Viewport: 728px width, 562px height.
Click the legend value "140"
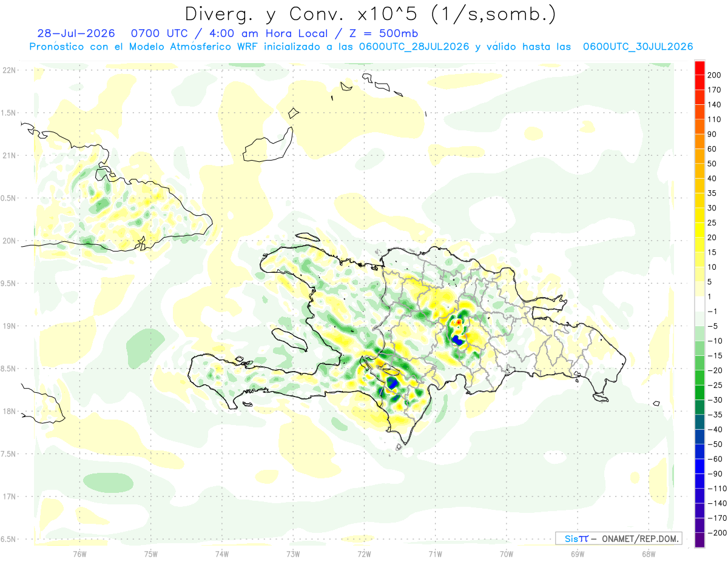[x=715, y=105]
